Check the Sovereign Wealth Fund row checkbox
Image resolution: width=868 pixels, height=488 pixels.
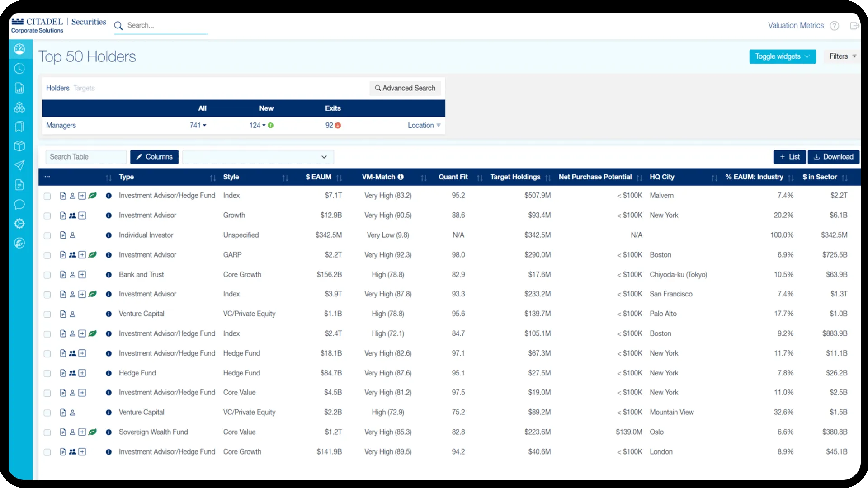pos(47,432)
